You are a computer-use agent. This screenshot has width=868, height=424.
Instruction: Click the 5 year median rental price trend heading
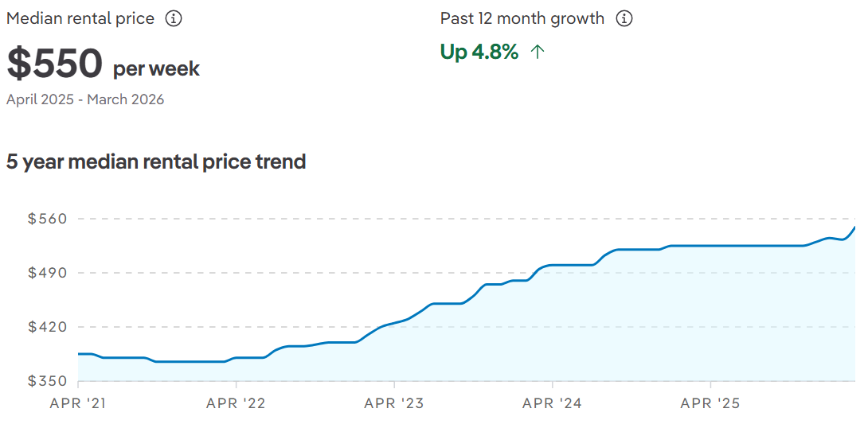[x=156, y=161]
